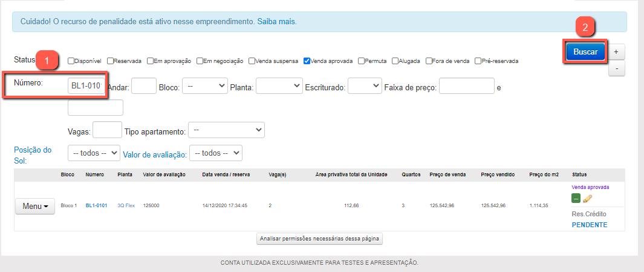Click the green minus icon under Venda aprovada
The width and height of the screenshot is (644, 272).
[576, 199]
